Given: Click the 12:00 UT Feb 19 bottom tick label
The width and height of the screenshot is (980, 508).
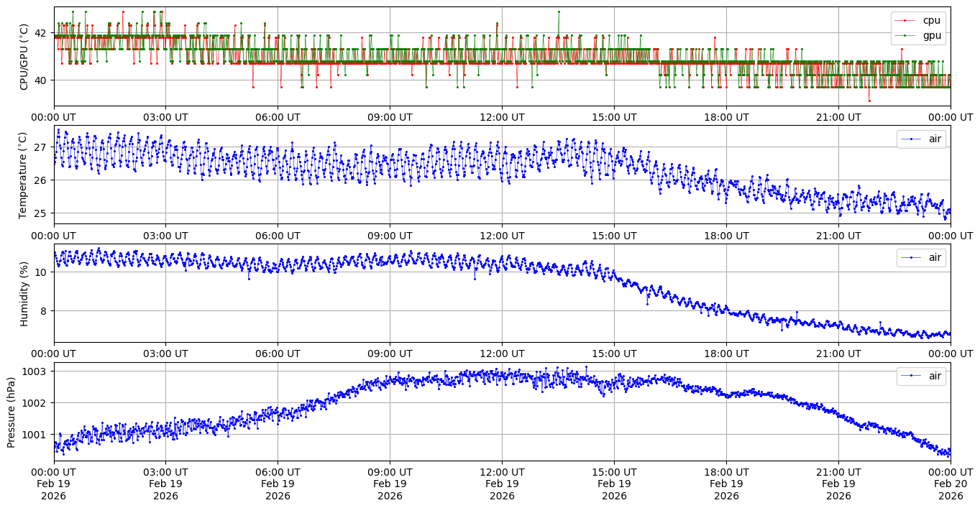Looking at the screenshot, I should pos(502,484).
